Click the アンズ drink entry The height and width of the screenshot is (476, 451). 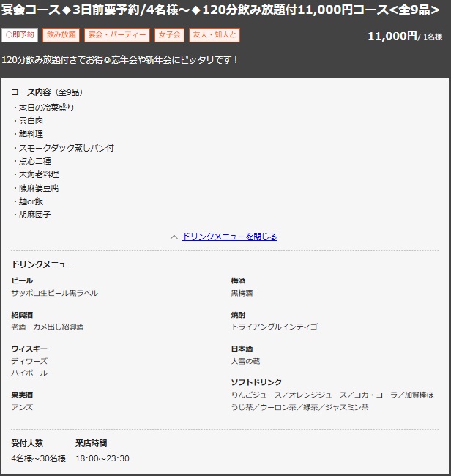[x=22, y=407]
